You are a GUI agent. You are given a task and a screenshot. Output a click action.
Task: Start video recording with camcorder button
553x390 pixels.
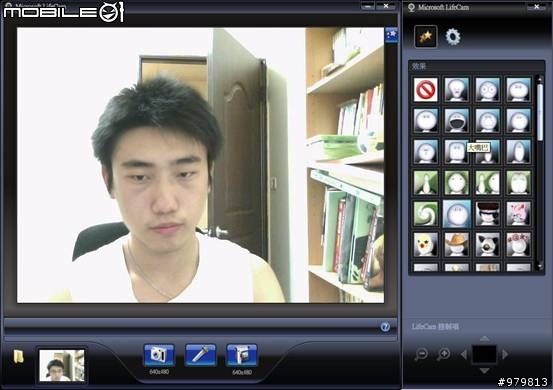(x=242, y=355)
